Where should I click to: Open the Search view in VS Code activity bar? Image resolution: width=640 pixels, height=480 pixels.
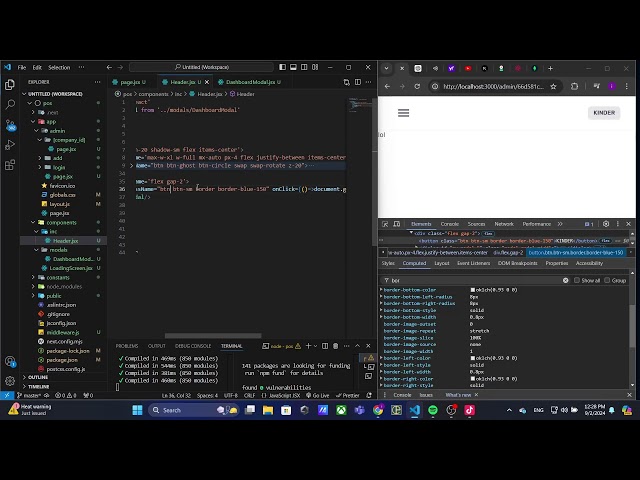point(10,104)
